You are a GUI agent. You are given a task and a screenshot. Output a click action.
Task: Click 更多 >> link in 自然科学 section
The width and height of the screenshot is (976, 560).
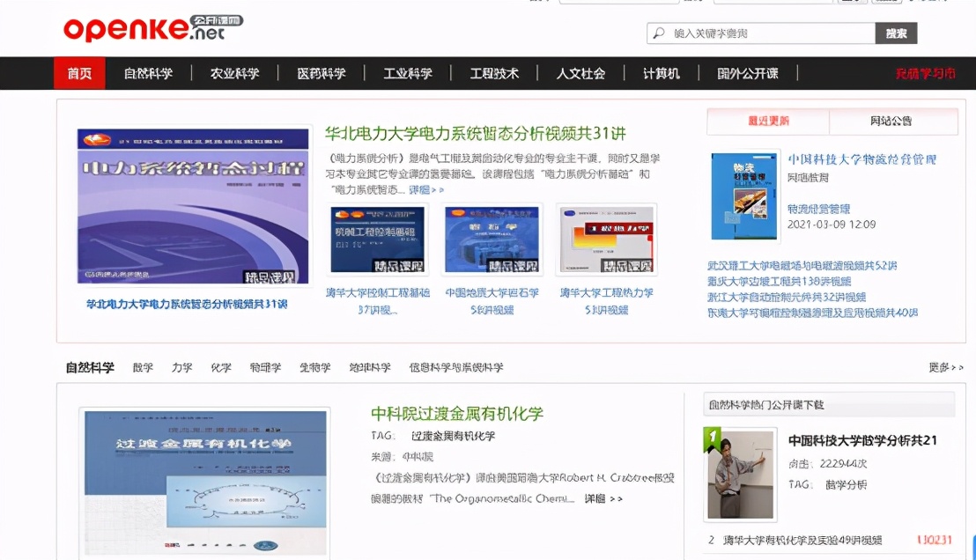946,368
